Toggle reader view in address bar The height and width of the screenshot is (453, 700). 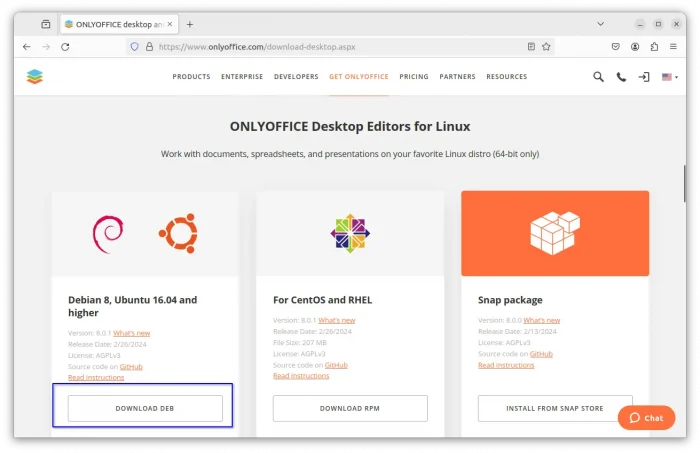(x=531, y=46)
